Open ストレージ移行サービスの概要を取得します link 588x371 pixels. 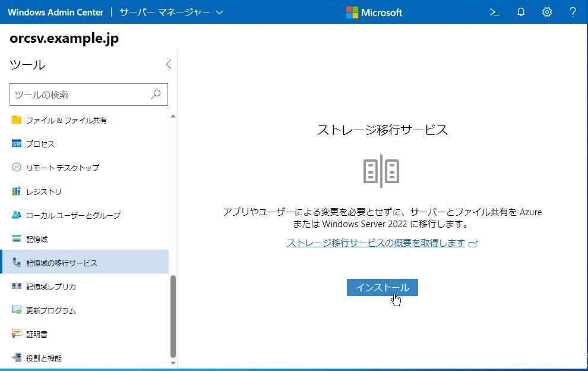(376, 243)
